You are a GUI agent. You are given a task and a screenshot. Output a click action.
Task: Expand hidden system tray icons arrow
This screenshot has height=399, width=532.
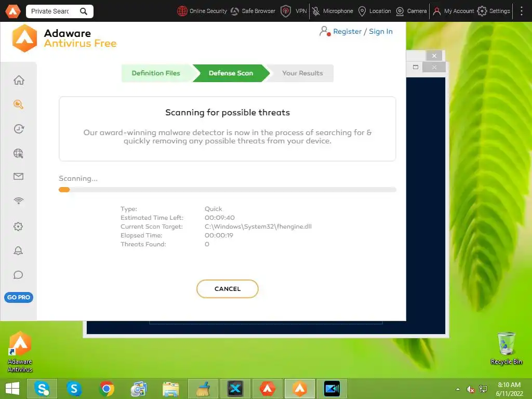(x=458, y=389)
